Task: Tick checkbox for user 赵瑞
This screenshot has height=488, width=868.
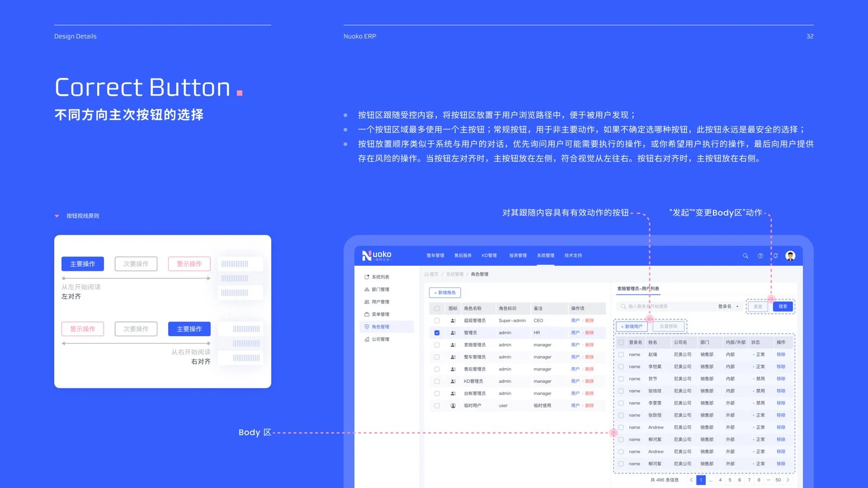Action: point(621,355)
